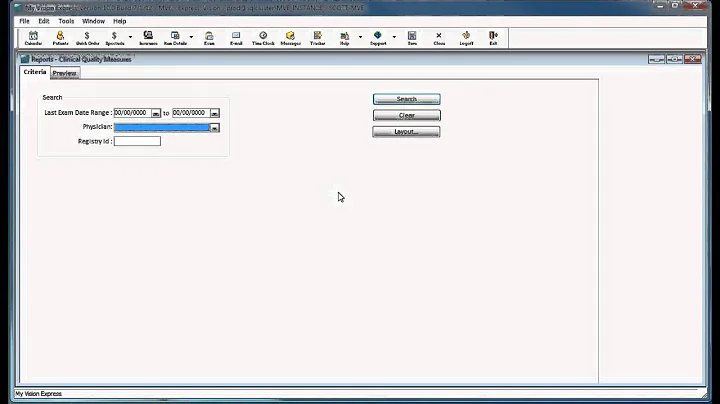Click the Spectacle order dollar icon
The image size is (720, 404).
(114, 38)
